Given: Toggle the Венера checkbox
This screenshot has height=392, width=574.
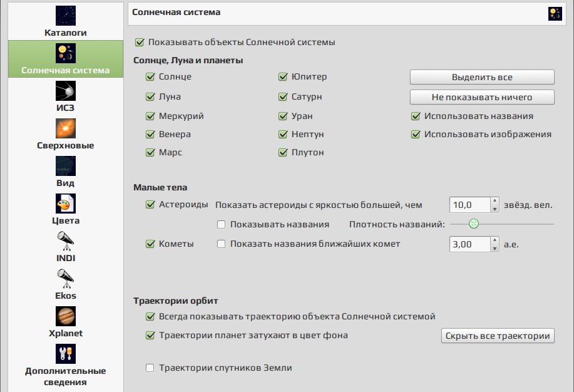Looking at the screenshot, I should 150,135.
